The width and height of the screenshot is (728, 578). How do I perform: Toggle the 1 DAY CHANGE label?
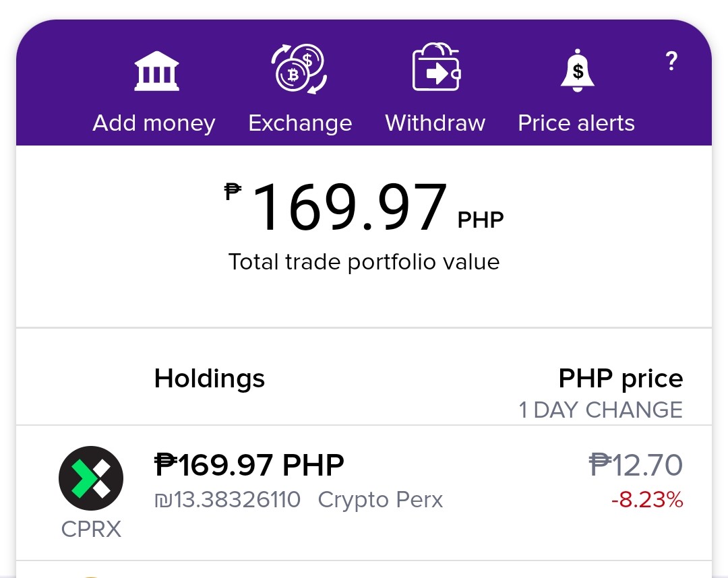pos(601,410)
